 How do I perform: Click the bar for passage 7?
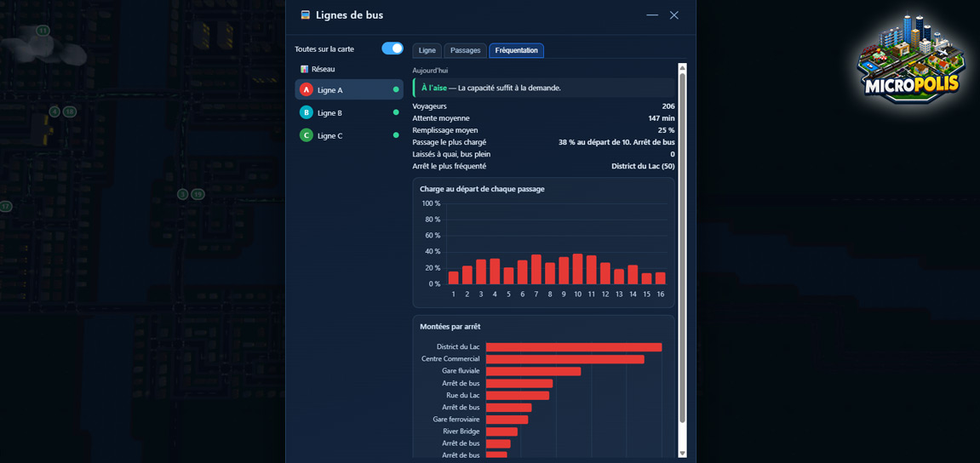[x=536, y=270]
